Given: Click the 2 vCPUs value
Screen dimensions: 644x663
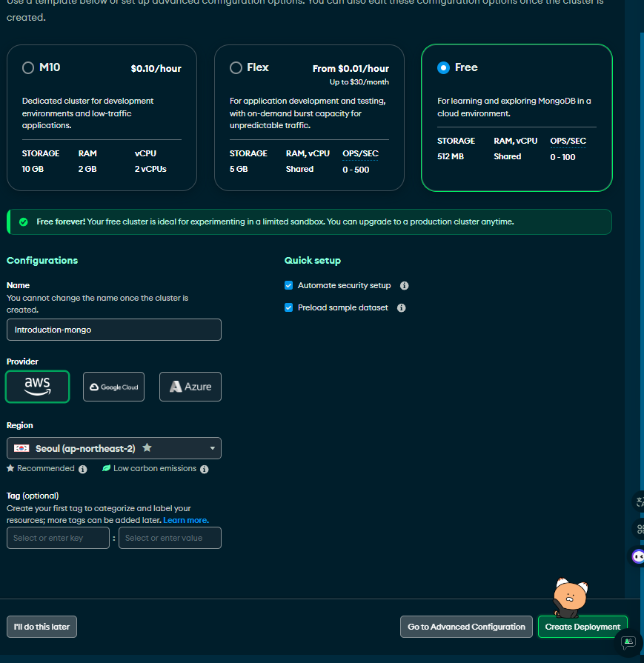Looking at the screenshot, I should [x=150, y=169].
